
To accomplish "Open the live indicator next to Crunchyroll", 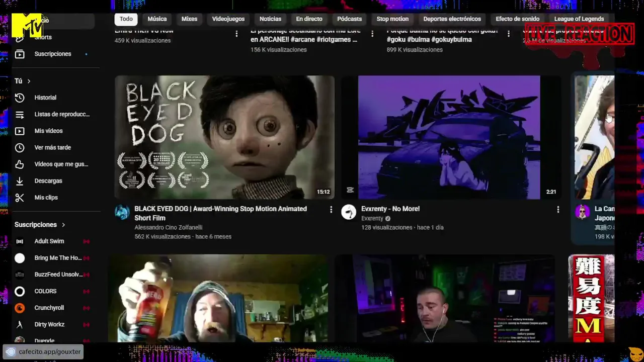I will click(x=86, y=308).
